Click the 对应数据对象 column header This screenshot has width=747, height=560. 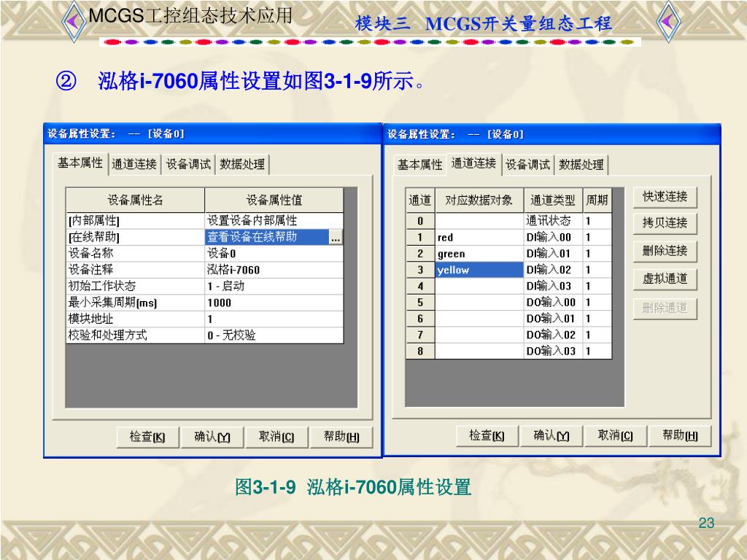pos(479,200)
